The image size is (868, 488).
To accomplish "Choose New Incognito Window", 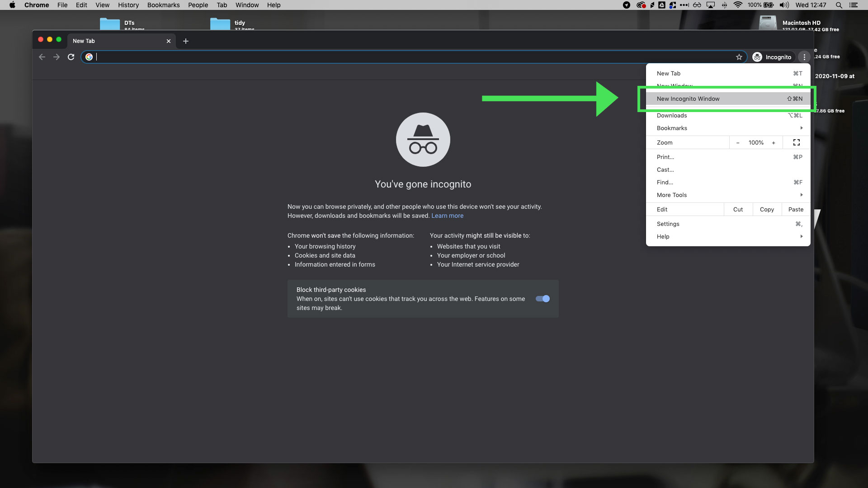I will (728, 99).
